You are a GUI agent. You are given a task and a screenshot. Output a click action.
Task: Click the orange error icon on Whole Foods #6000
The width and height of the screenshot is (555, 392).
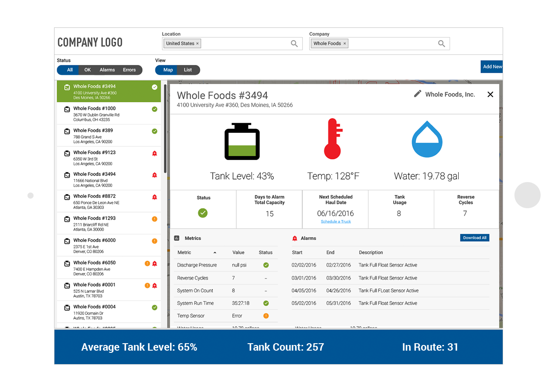[154, 241]
